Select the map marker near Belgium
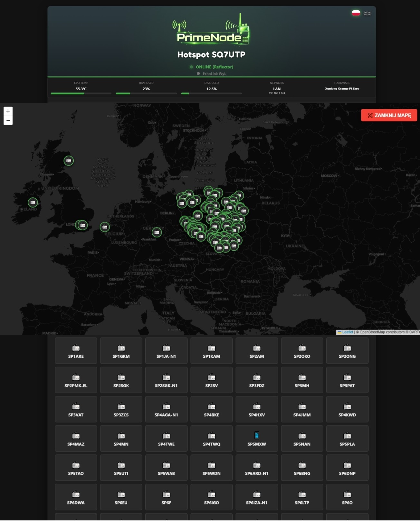420x523 pixels. click(105, 227)
